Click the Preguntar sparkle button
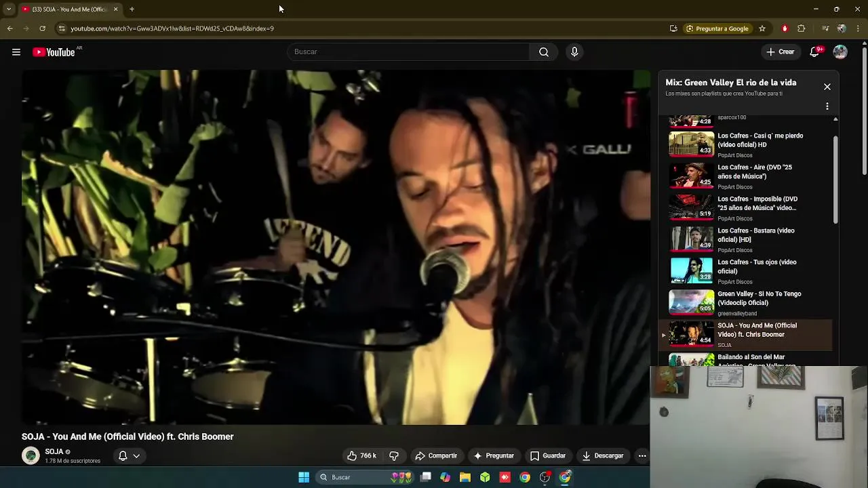The image size is (868, 488). pos(494,455)
